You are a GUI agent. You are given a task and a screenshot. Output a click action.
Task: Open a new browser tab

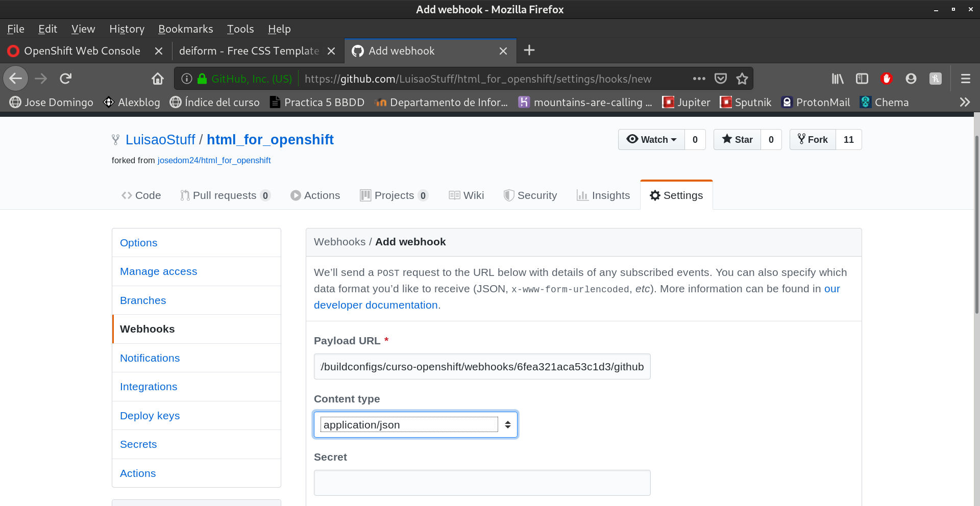529,50
